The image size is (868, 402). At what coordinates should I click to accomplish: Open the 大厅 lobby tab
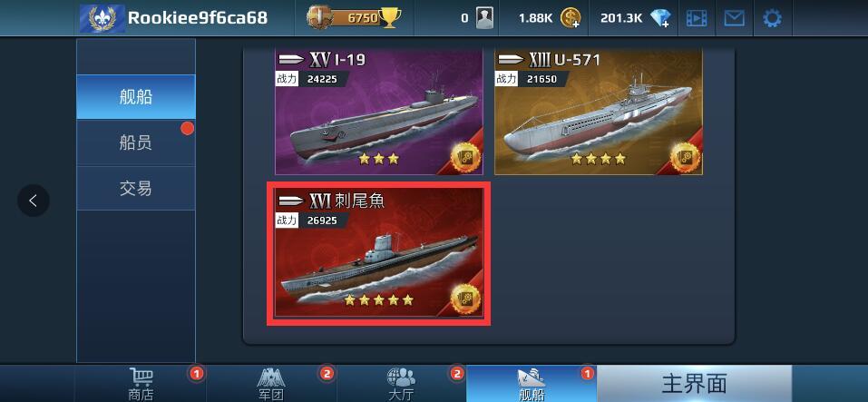pyautogui.click(x=401, y=383)
